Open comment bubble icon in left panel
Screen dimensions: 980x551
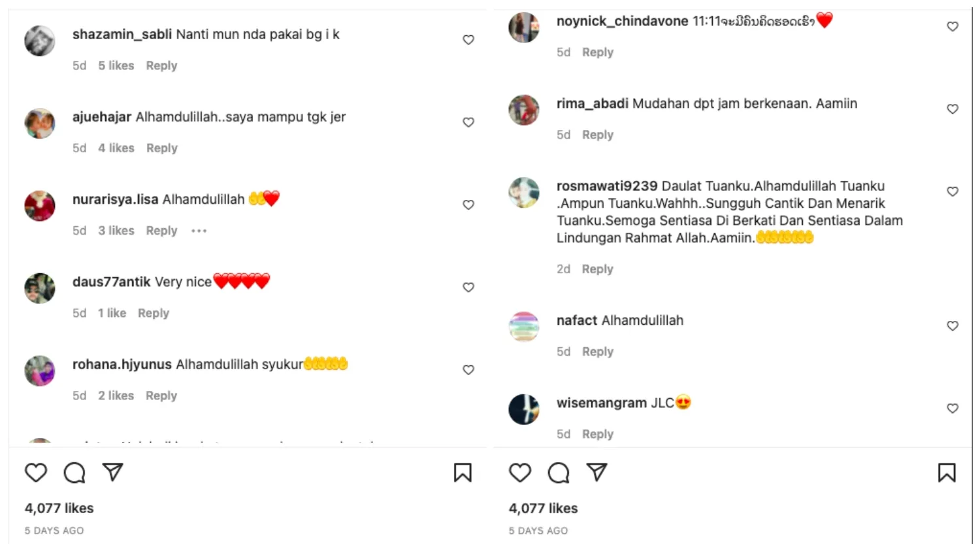click(x=74, y=473)
